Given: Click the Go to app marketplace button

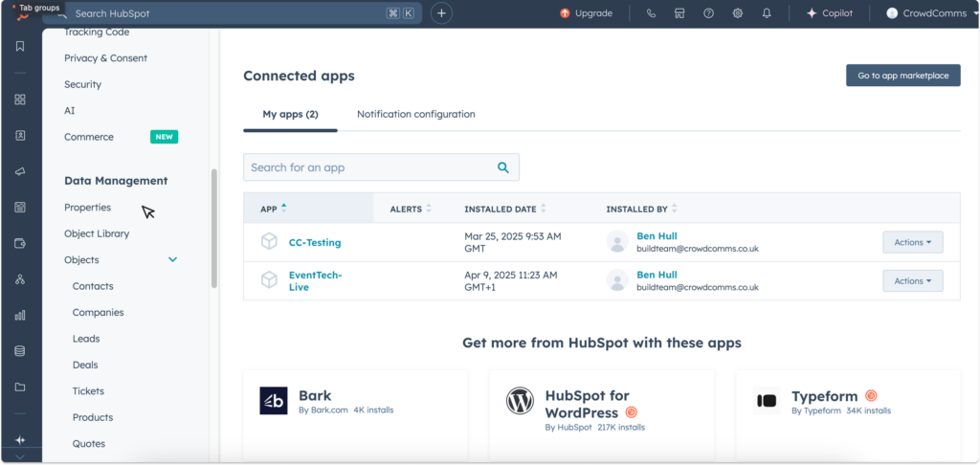Looking at the screenshot, I should point(902,76).
